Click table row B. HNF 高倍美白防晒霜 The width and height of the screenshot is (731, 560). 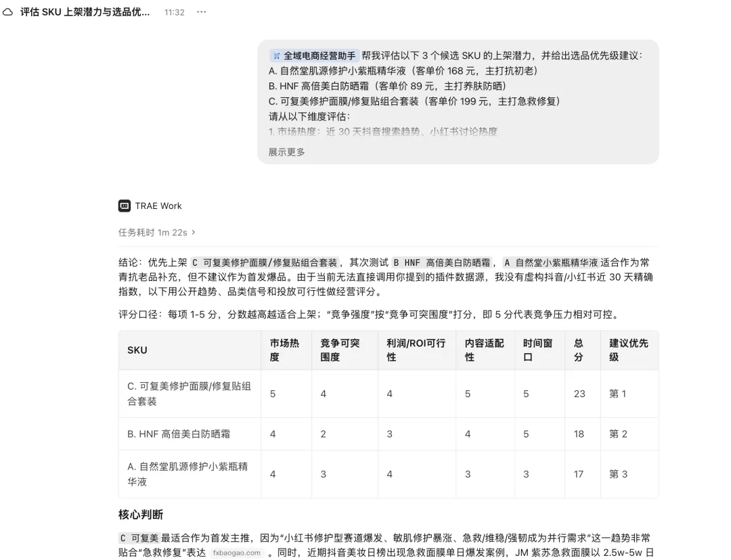click(389, 434)
